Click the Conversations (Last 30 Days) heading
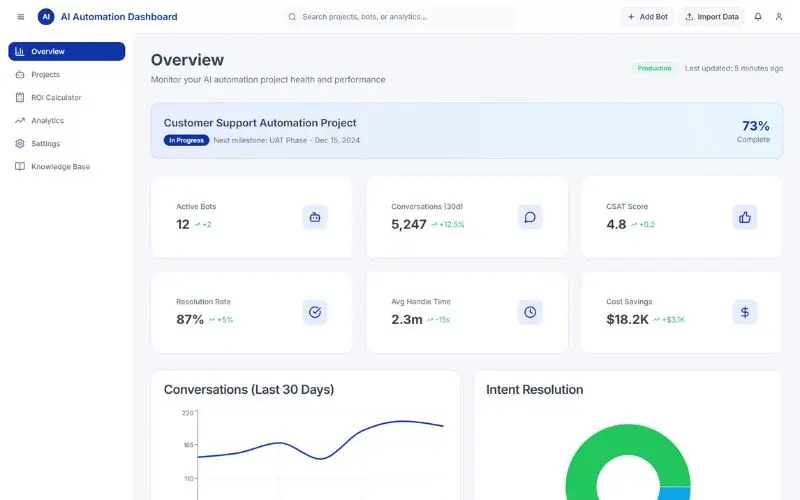Viewport: 800px width, 500px height. point(249,390)
